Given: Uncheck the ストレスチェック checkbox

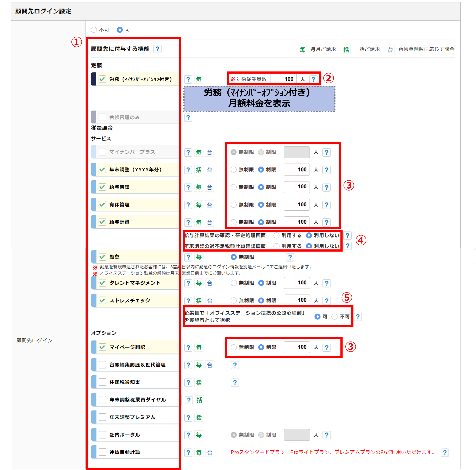Looking at the screenshot, I should 102,300.
